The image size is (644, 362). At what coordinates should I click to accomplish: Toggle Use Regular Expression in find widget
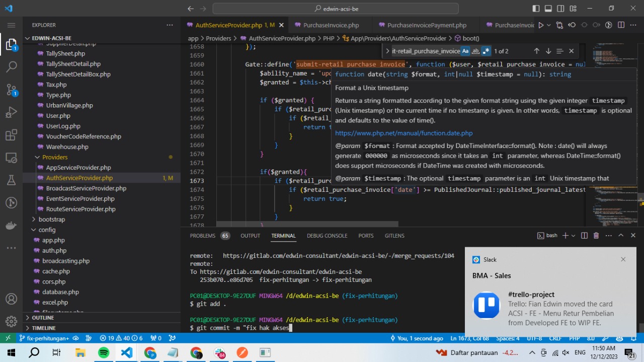486,51
